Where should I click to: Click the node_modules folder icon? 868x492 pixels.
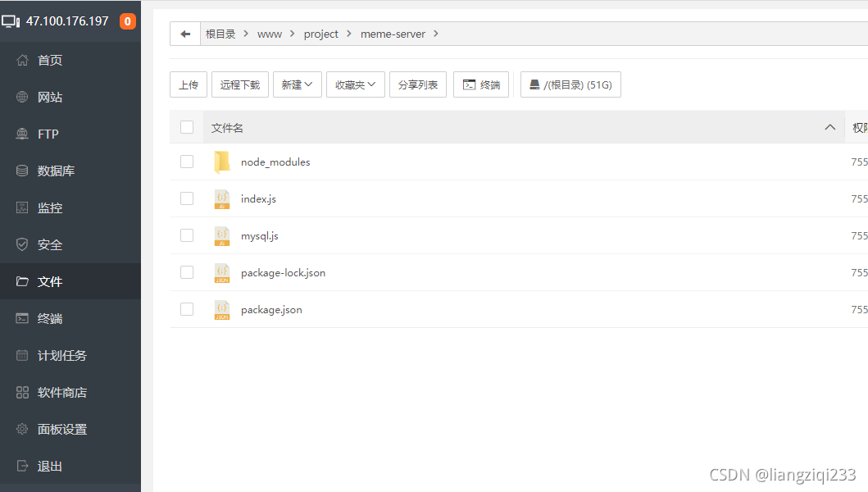tap(222, 162)
